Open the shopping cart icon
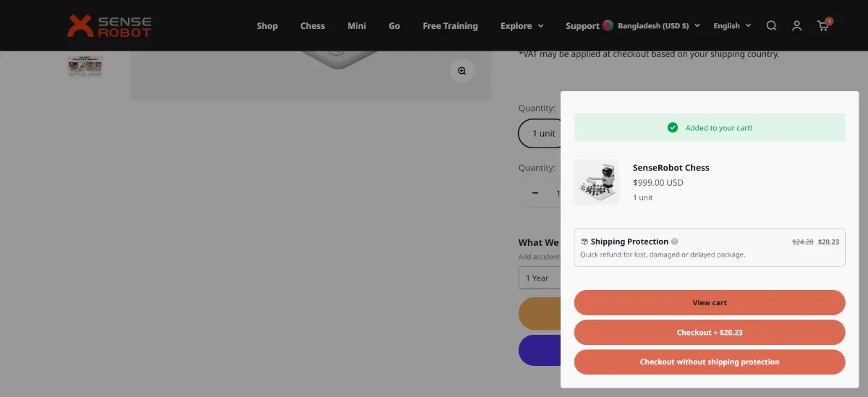 pos(823,25)
